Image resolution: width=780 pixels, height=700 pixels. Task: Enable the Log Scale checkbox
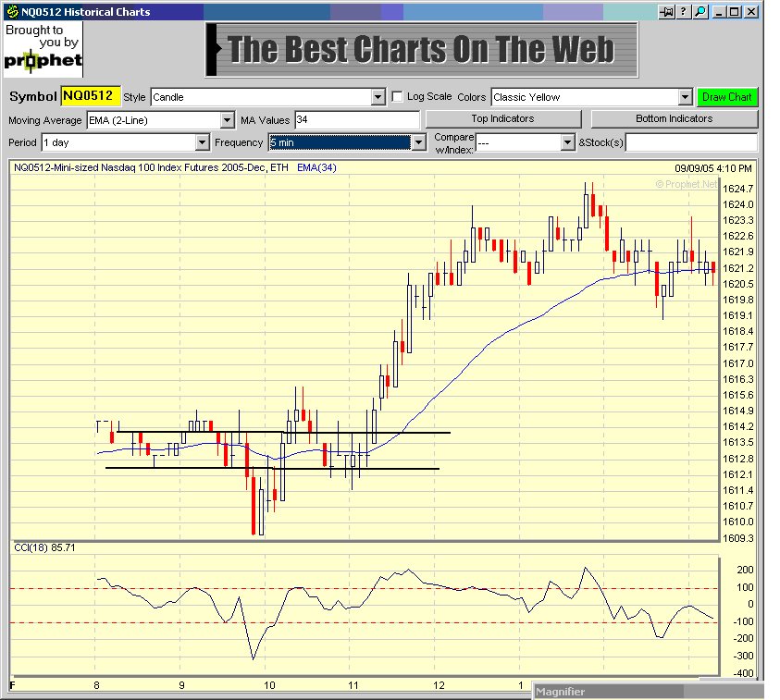tap(397, 96)
